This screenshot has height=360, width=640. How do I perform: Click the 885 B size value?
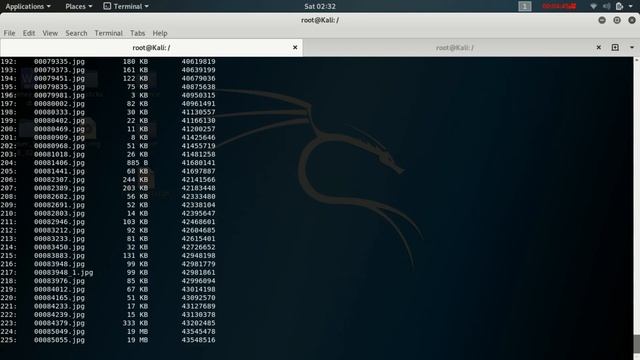[x=137, y=163]
